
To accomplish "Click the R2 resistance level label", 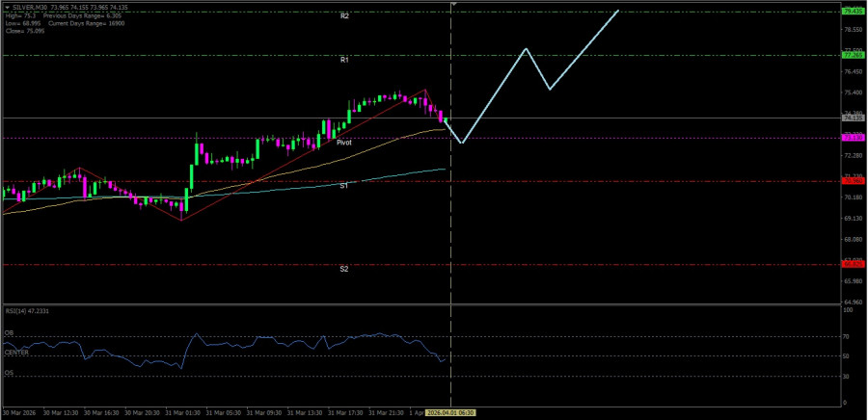I will point(344,16).
